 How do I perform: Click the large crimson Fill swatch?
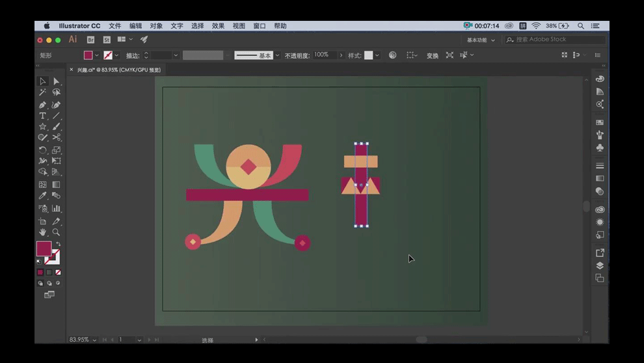(x=43, y=249)
